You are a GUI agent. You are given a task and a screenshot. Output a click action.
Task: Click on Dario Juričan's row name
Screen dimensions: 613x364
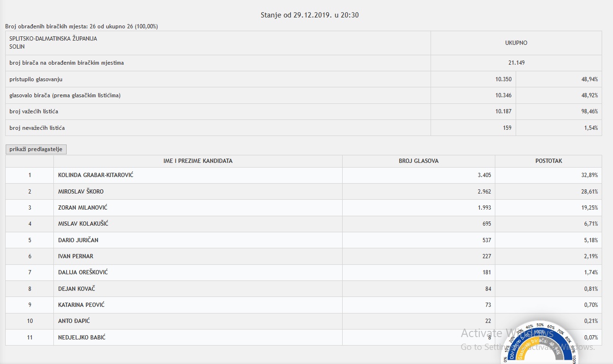pyautogui.click(x=78, y=240)
